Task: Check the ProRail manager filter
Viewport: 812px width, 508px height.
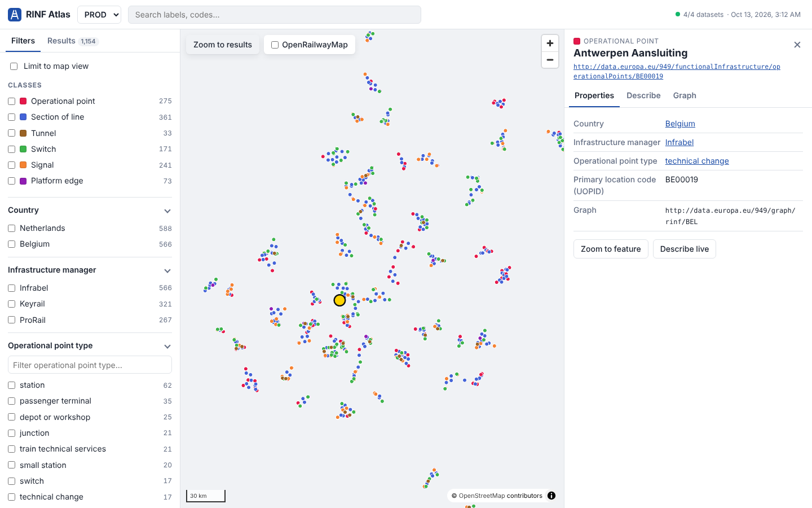Action: coord(11,320)
